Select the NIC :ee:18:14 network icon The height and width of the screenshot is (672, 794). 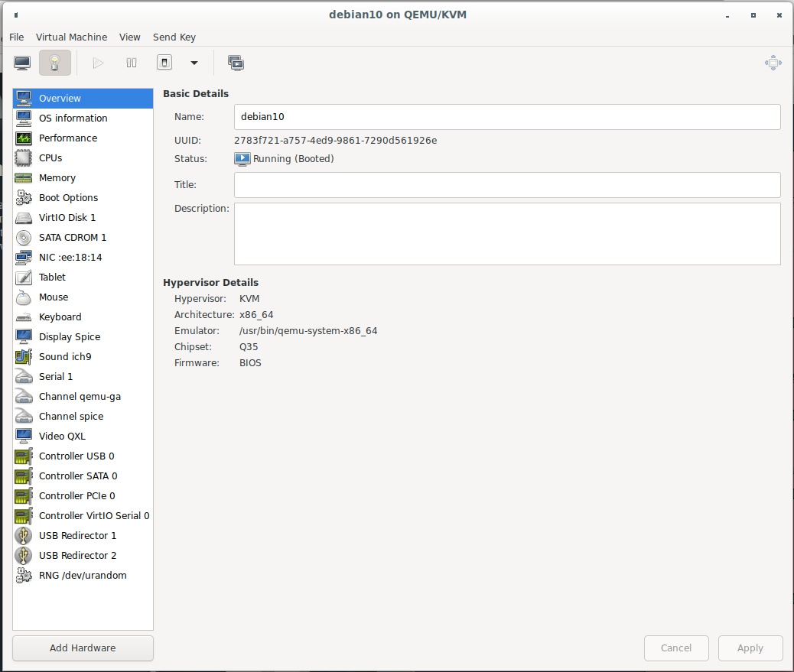coord(24,257)
